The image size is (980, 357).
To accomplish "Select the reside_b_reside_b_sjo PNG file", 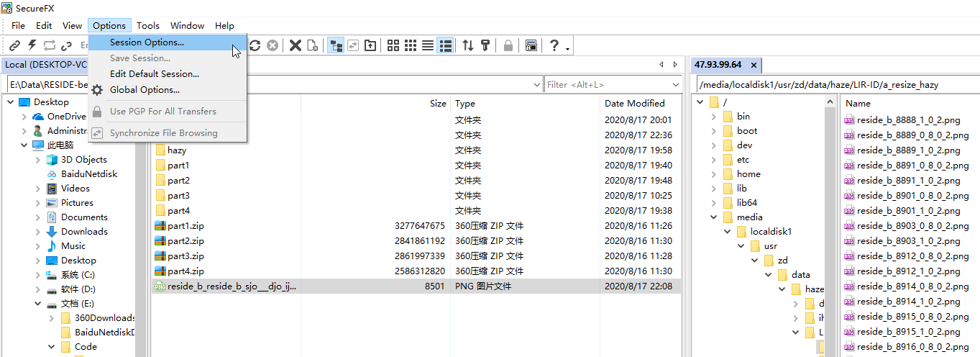I will [416, 286].
